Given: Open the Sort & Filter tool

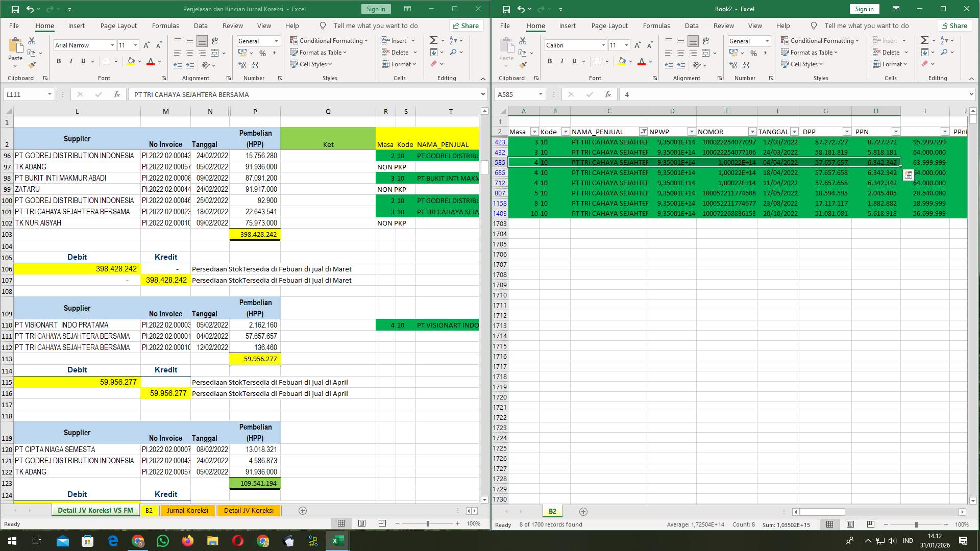Looking at the screenshot, I should tap(453, 39).
